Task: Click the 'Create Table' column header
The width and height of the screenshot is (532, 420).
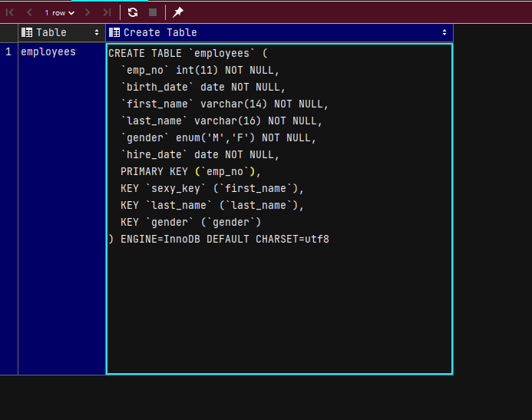Action: pyautogui.click(x=279, y=32)
